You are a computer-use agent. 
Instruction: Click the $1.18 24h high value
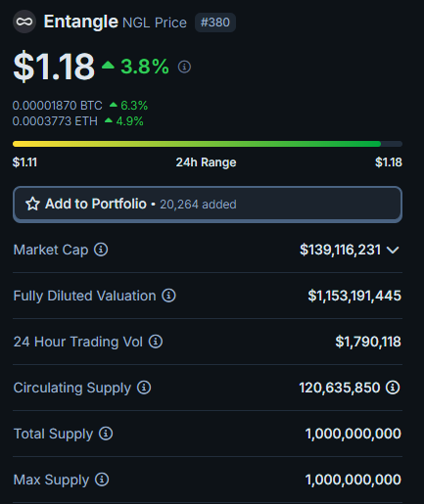[389, 162]
